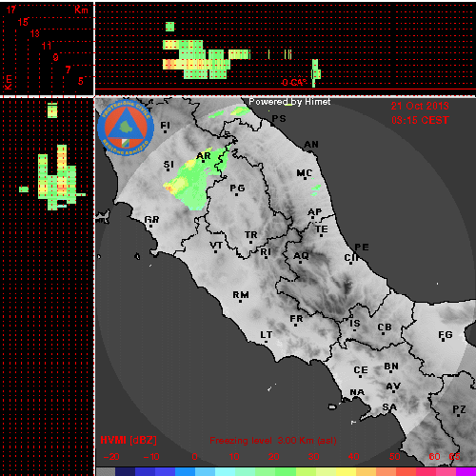The width and height of the screenshot is (476, 476).
Task: Click the time label 03:15 CEST
Action: click(420, 120)
